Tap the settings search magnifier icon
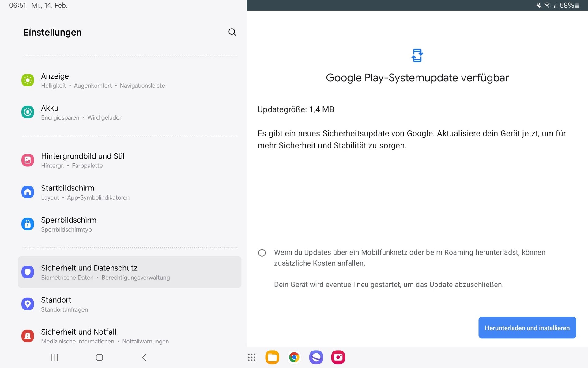This screenshot has height=368, width=588. (232, 32)
